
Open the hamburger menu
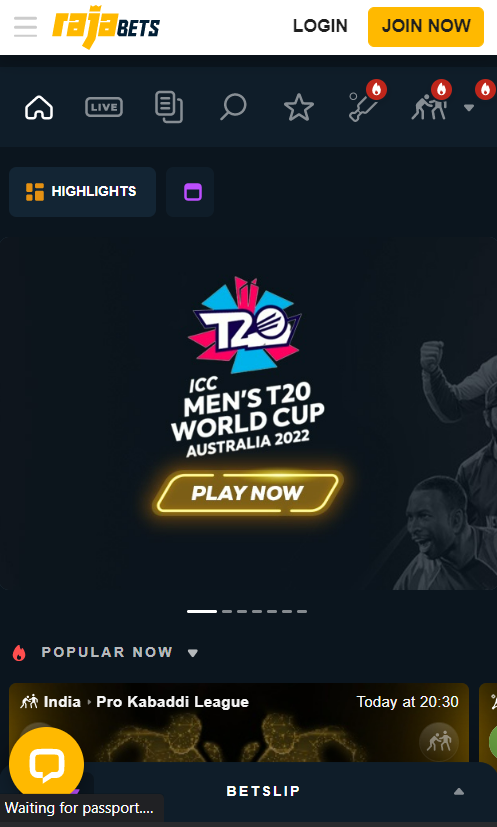click(x=25, y=26)
